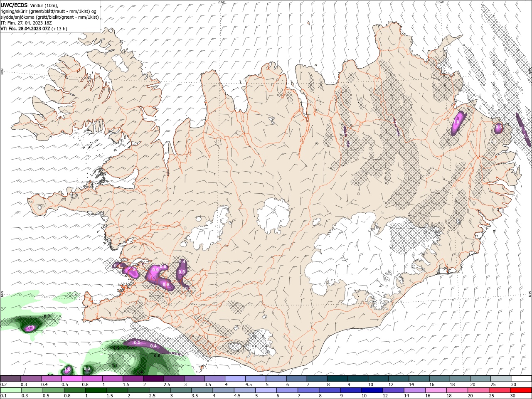Click the 0.6 label on east coast blob
The image size is (532, 399).
(x=499, y=126)
